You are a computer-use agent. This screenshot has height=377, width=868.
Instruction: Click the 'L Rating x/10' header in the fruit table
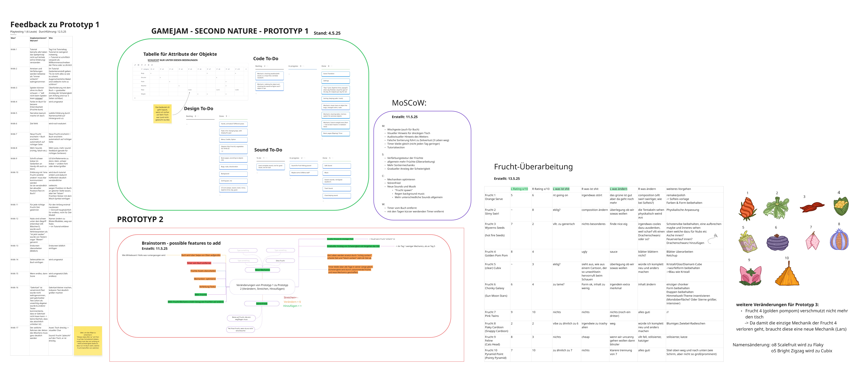(520, 189)
